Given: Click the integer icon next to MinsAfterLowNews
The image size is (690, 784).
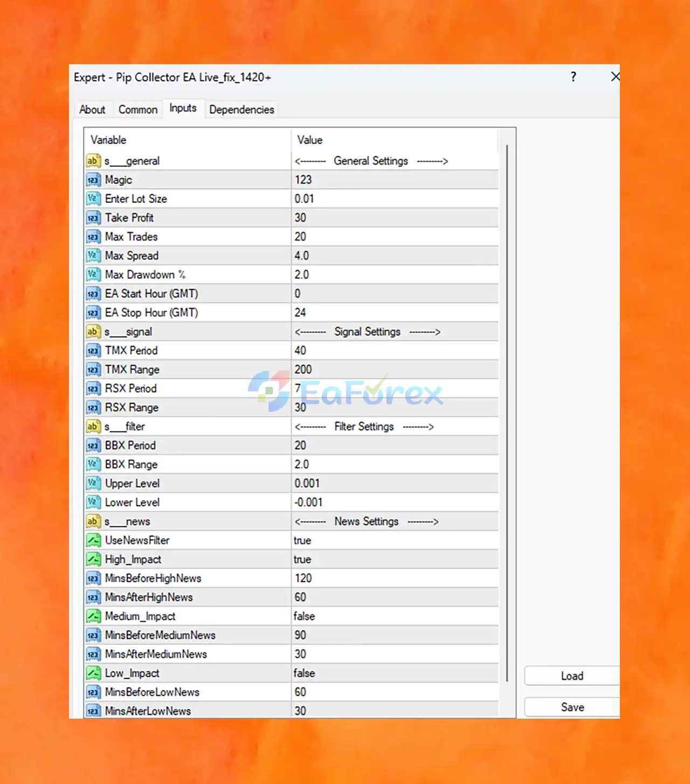Looking at the screenshot, I should pyautogui.click(x=93, y=711).
